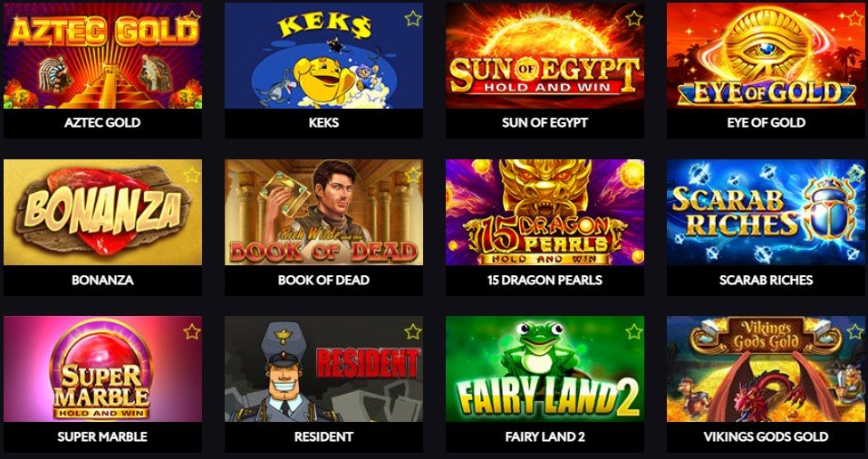Favorite the Aztec Gold game with star
Screen dimensions: 868x459
(x=191, y=18)
